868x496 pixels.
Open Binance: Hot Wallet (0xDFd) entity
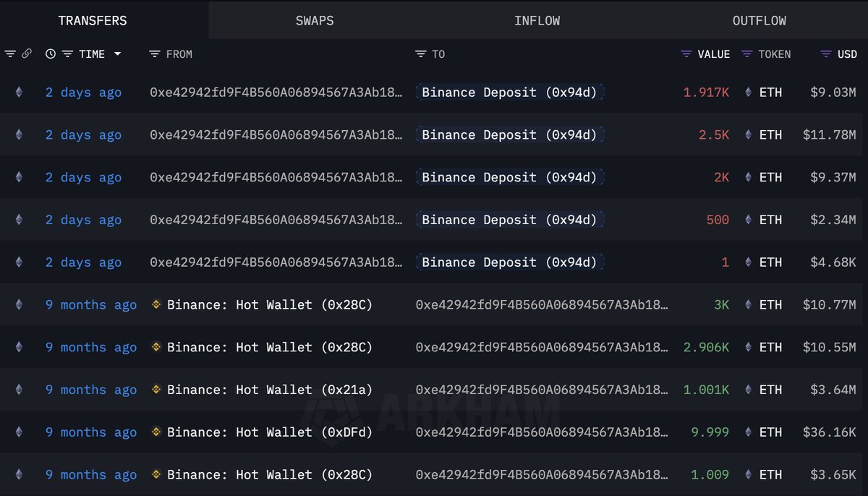point(270,432)
